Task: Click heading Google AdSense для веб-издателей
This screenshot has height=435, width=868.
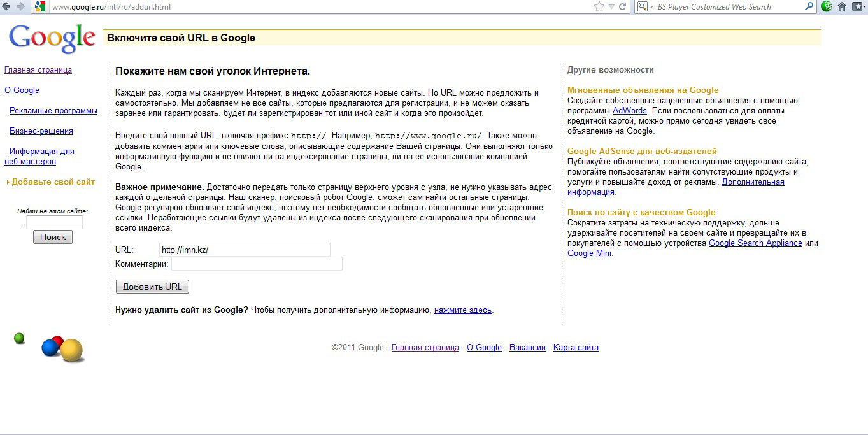Action: (642, 152)
